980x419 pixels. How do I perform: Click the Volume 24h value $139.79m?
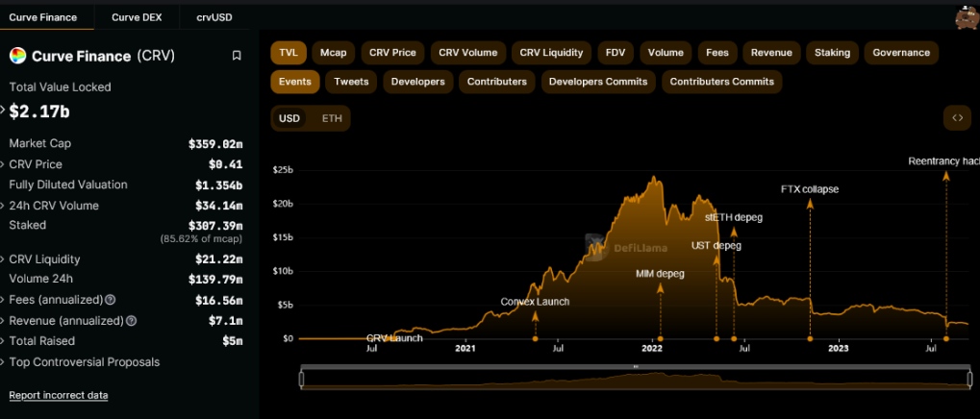215,280
